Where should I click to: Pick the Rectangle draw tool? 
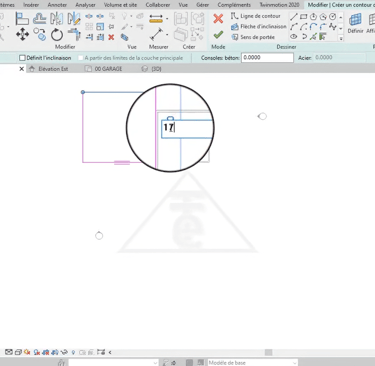point(303,17)
